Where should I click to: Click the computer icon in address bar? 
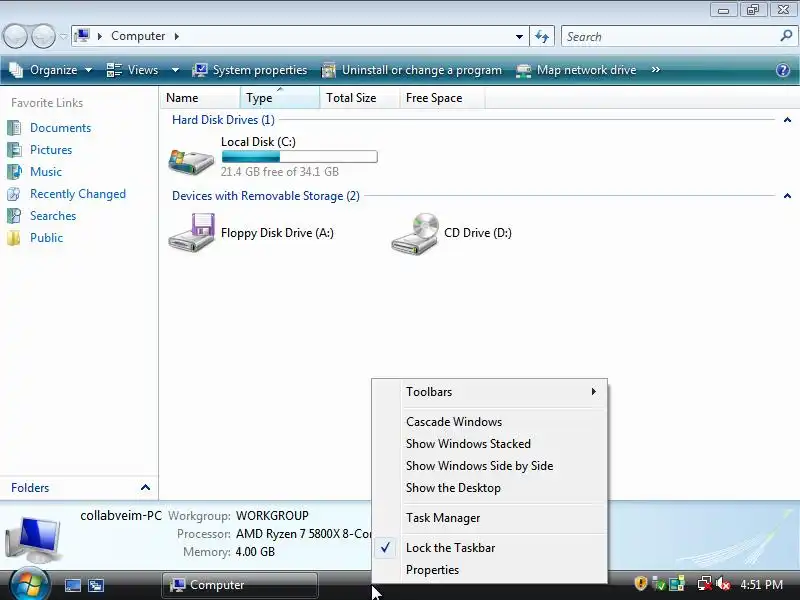82,36
